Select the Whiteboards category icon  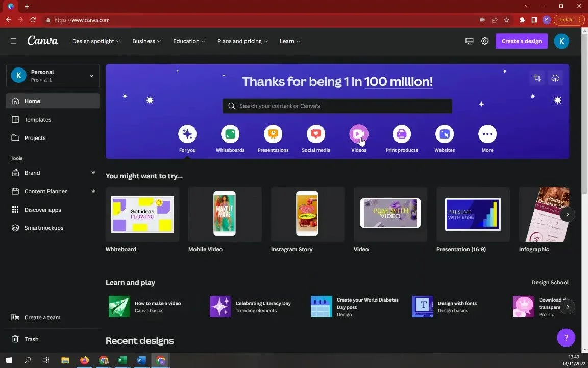pyautogui.click(x=230, y=134)
